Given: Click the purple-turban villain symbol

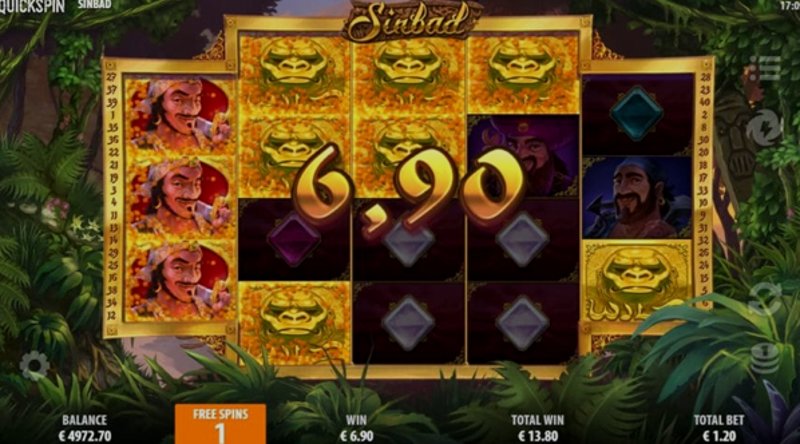Looking at the screenshot, I should tap(523, 156).
